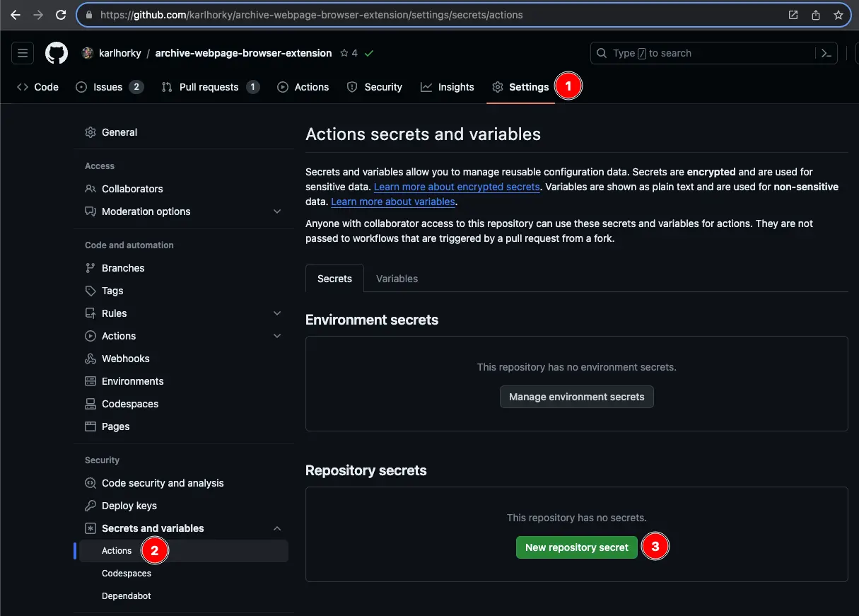Image resolution: width=859 pixels, height=616 pixels.
Task: Click the browser forward arrow
Action: coord(38,15)
